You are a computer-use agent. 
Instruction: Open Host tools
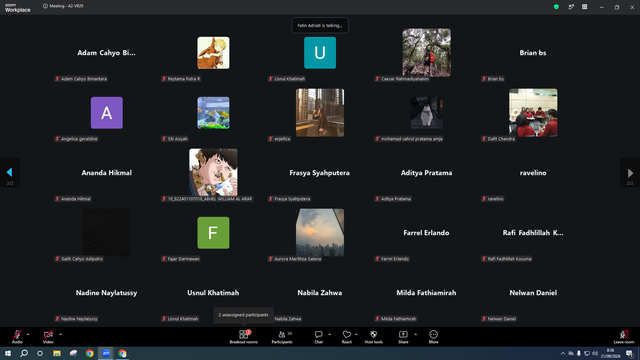[x=373, y=337]
